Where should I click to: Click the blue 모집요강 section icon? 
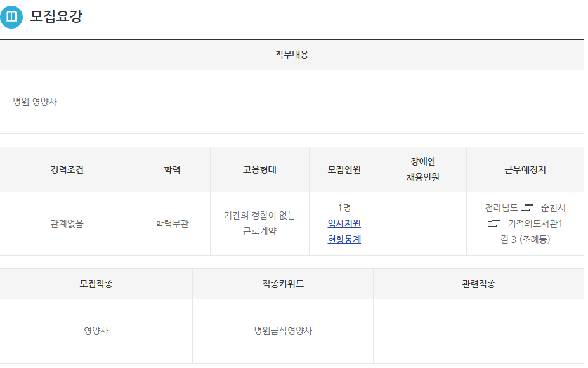11,17
